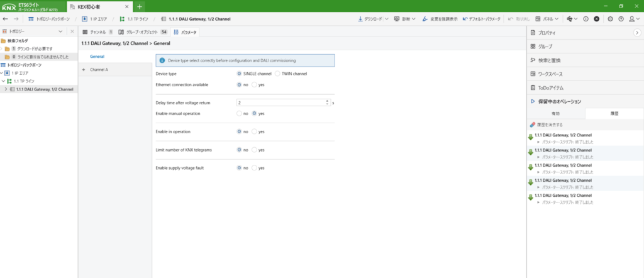Open settings gear in the top toolbar
The width and height of the screenshot is (644, 278).
coord(610,19)
